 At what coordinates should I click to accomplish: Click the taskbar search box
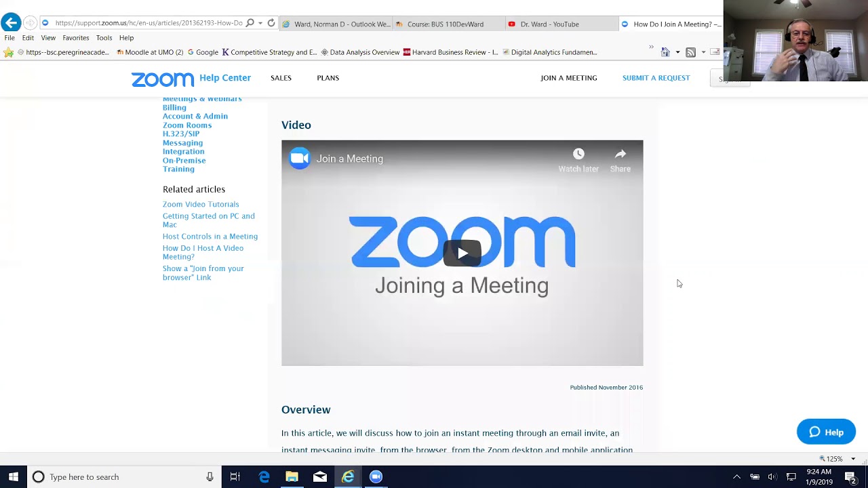pos(124,477)
